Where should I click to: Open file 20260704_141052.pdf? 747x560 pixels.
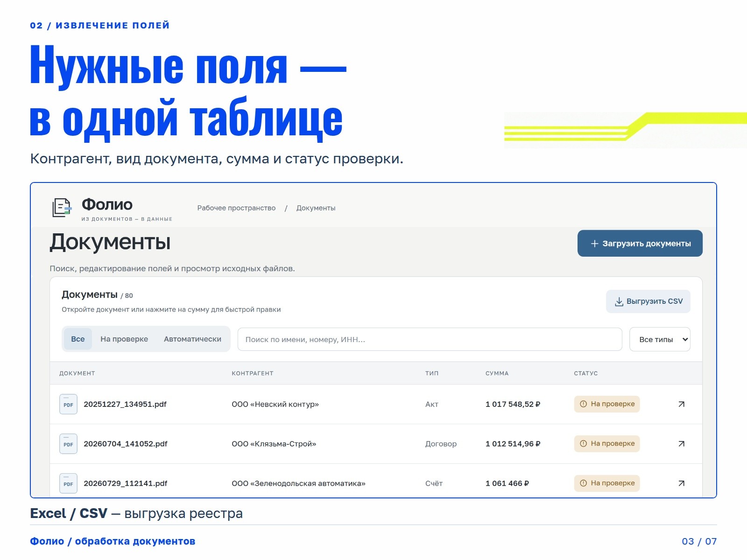point(126,444)
